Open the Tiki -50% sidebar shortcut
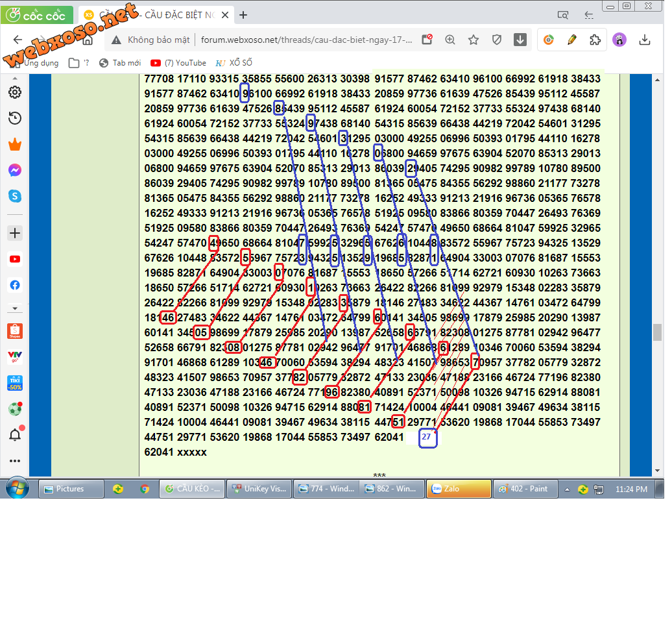This screenshot has width=672, height=618. pyautogui.click(x=14, y=383)
